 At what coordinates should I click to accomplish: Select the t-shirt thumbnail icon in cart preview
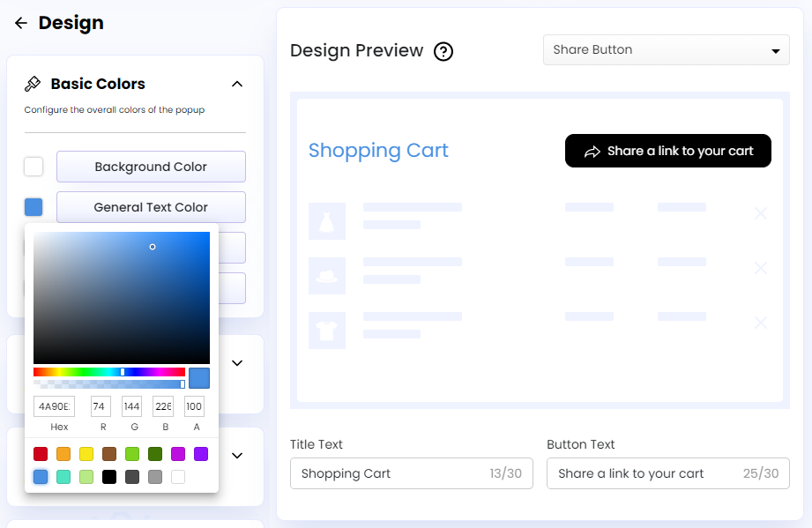click(327, 331)
